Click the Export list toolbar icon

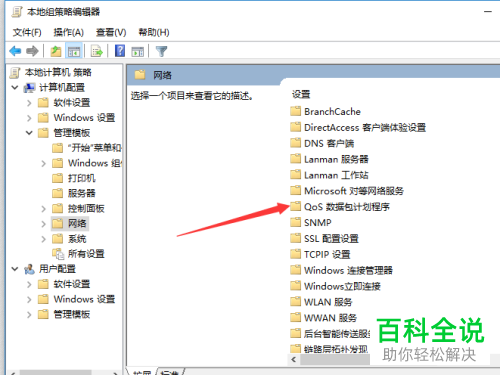coord(97,51)
